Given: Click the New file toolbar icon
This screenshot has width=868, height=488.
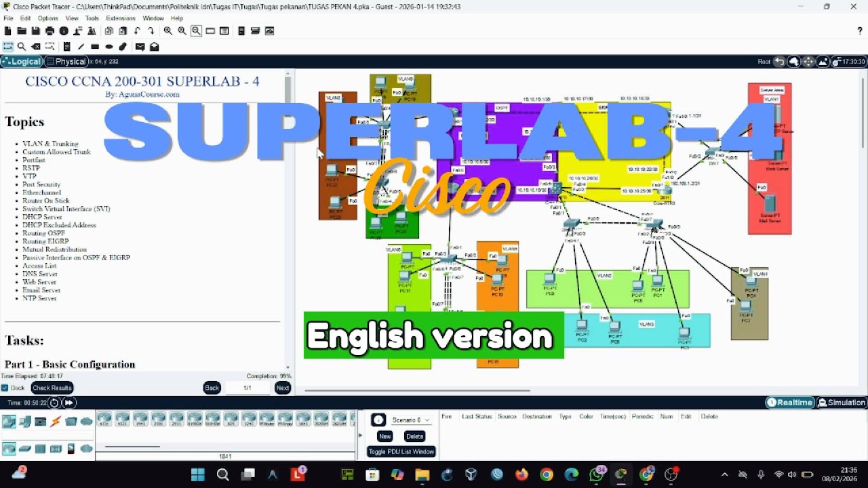Looking at the screenshot, I should pos(8,31).
